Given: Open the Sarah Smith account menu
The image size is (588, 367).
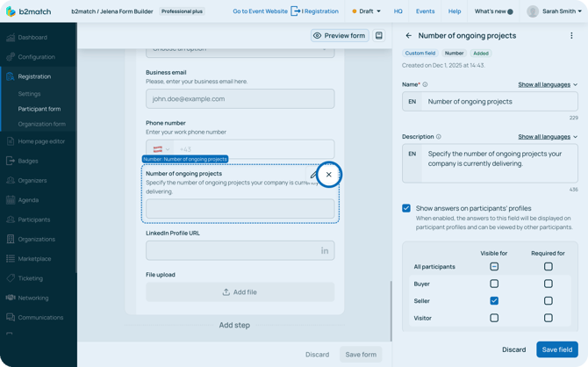Looking at the screenshot, I should pos(552,11).
